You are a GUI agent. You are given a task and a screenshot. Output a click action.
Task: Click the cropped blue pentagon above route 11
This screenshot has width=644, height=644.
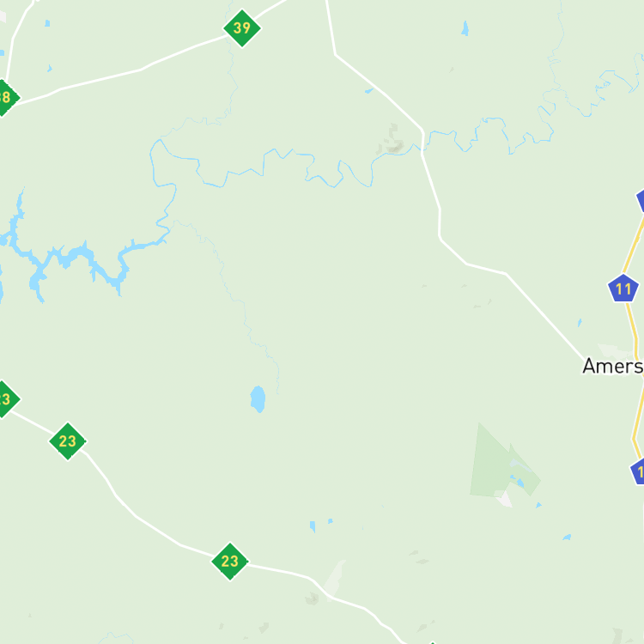click(641, 201)
